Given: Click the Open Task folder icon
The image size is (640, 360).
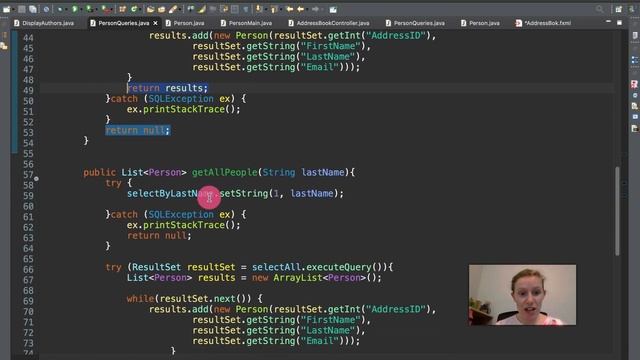Looking at the screenshot, I should click(x=161, y=9).
